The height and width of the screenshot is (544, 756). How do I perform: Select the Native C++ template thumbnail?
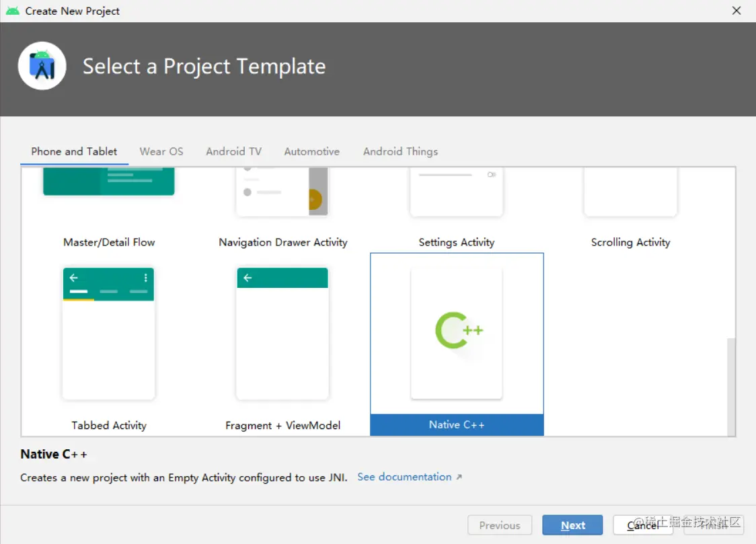(457, 333)
